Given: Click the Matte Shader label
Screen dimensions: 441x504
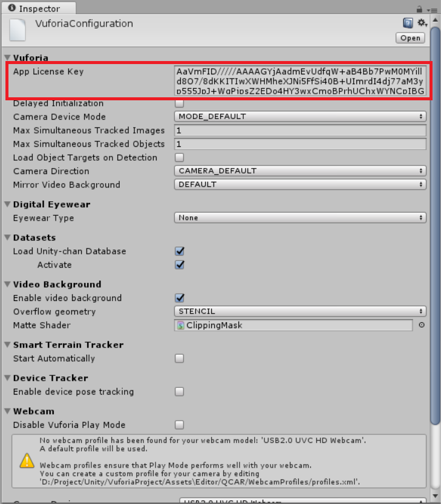Looking at the screenshot, I should pos(42,325).
